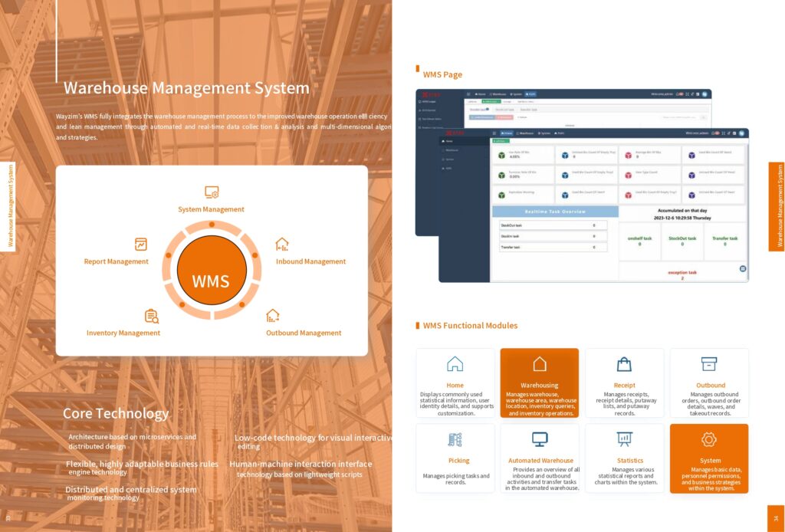Click 'Low-code technology for visual interactive' text
The height and width of the screenshot is (532, 785).
[313, 438]
